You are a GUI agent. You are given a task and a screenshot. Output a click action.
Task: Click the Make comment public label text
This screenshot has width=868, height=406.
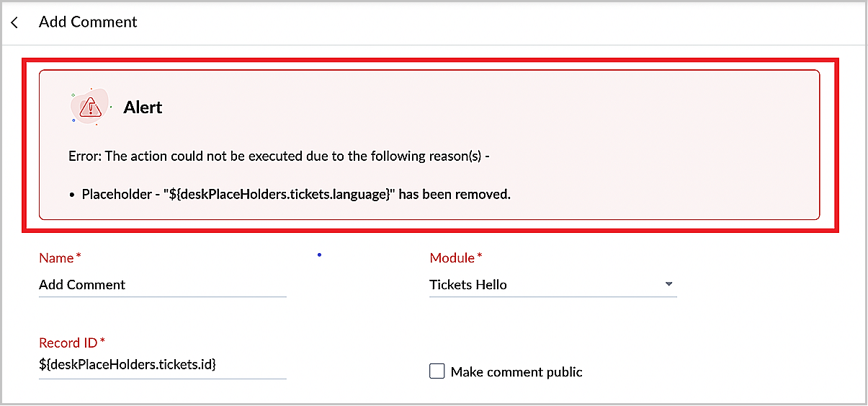pos(516,372)
